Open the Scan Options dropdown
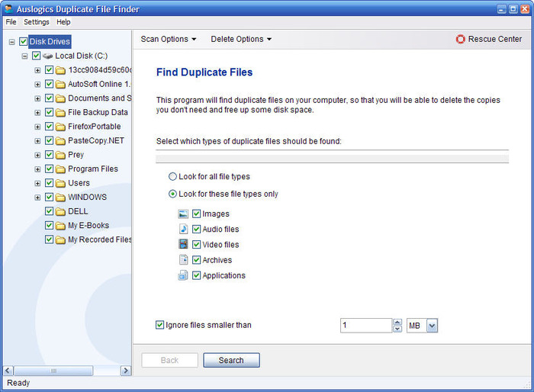Screen dimensions: 534x392 coord(168,39)
